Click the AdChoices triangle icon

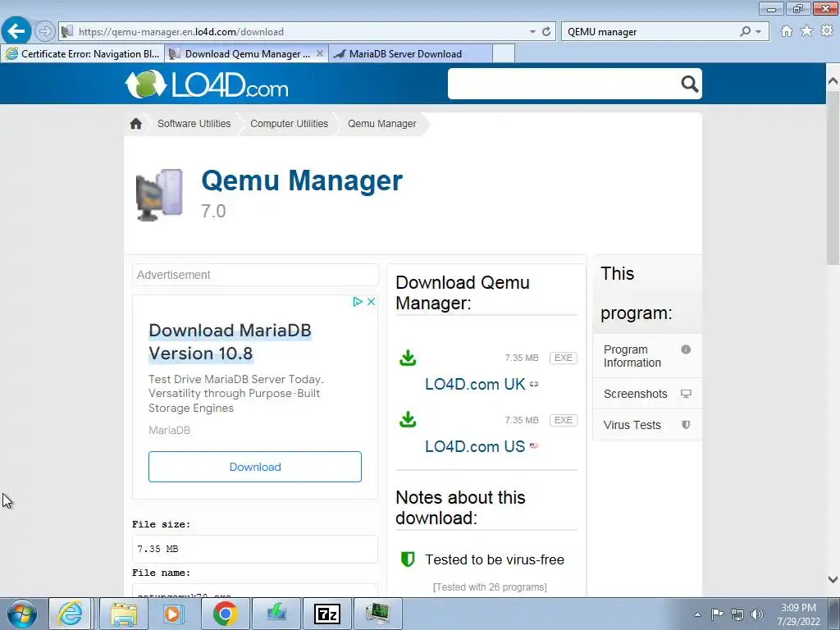pyautogui.click(x=358, y=302)
